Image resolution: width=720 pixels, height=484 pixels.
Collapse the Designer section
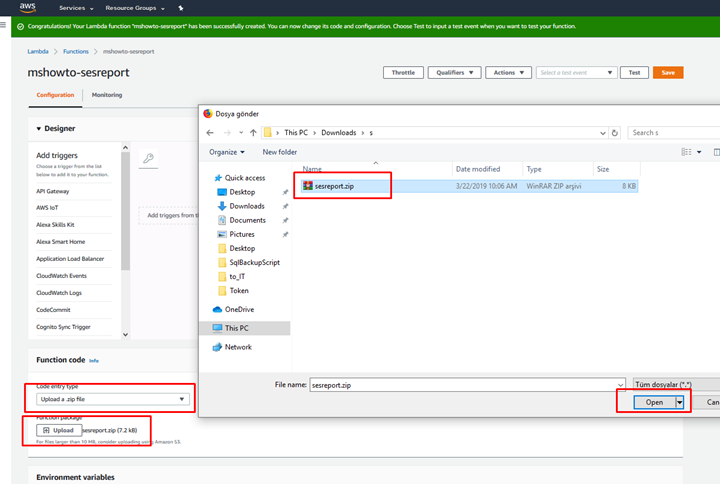(x=39, y=129)
